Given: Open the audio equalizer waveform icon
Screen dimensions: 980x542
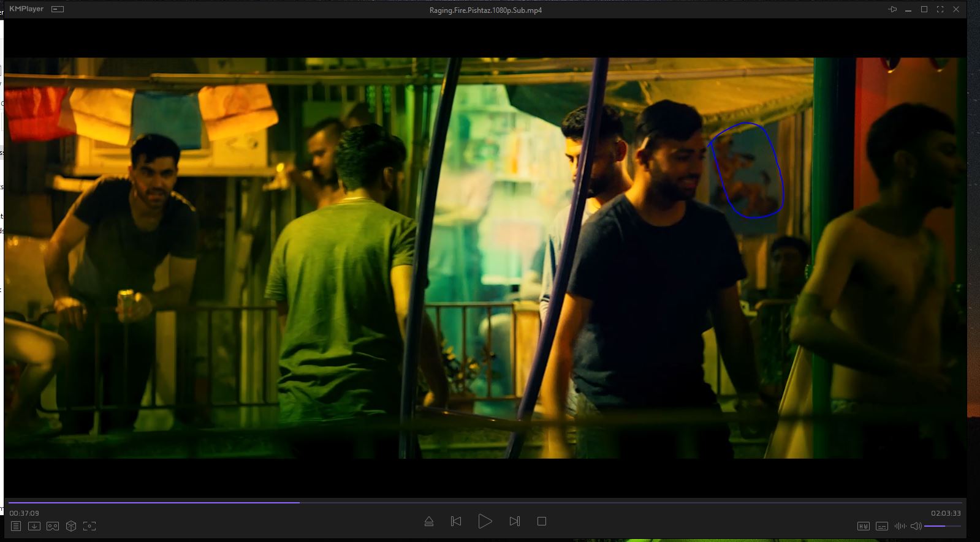Looking at the screenshot, I should click(x=900, y=526).
